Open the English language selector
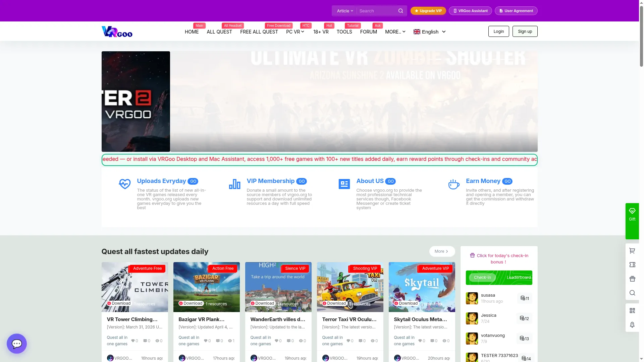Image resolution: width=644 pixels, height=362 pixels. 430,32
